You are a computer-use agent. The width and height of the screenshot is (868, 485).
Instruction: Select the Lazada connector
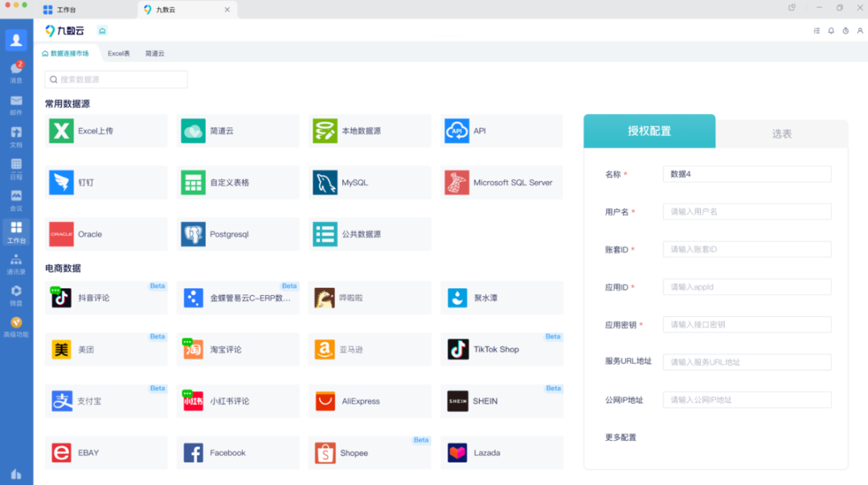tap(502, 453)
